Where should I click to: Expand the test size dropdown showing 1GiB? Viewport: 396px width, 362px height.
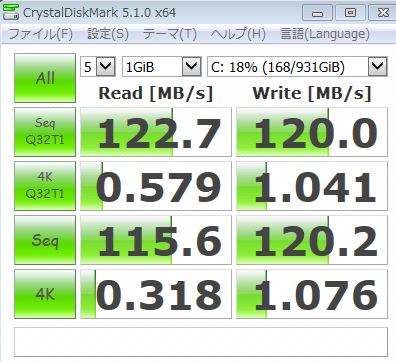pyautogui.click(x=162, y=67)
